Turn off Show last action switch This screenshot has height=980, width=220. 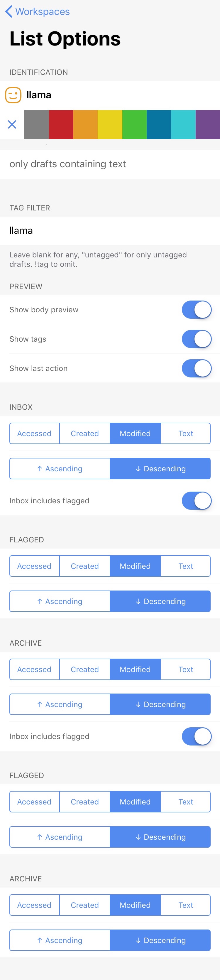(x=197, y=368)
